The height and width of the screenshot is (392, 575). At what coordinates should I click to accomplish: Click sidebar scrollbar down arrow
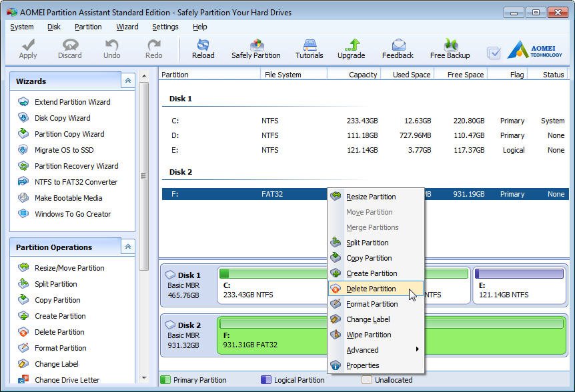tap(144, 378)
